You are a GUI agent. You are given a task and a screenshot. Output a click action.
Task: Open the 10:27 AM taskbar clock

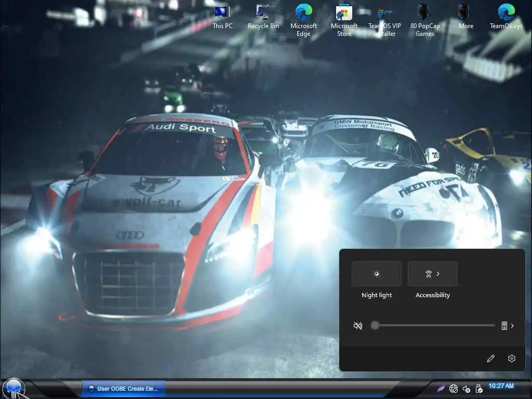(501, 386)
